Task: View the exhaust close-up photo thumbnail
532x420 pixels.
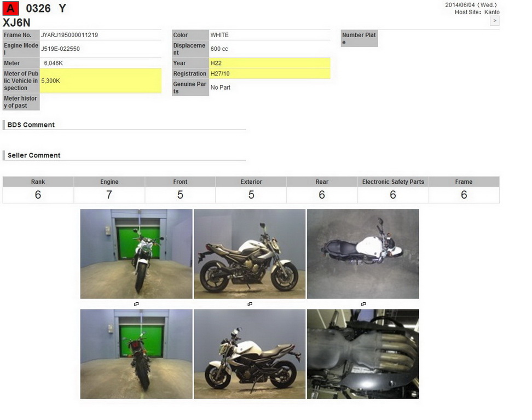Action: (x=363, y=354)
